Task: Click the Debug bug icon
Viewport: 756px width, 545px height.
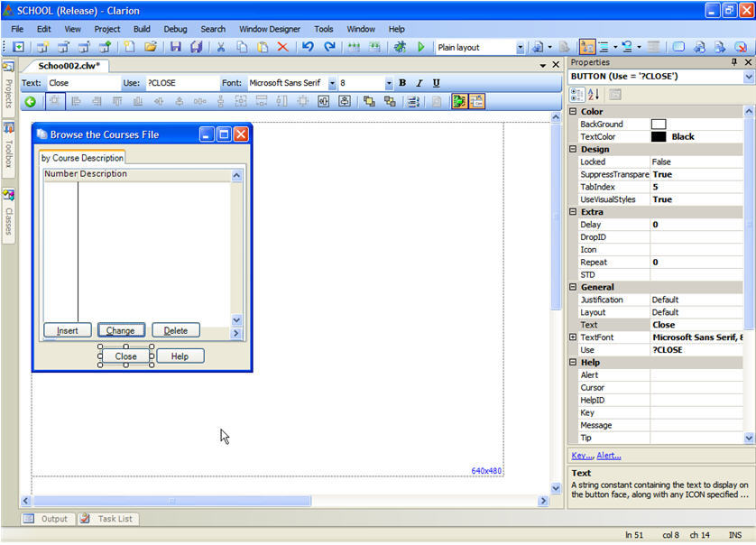Action: tap(400, 47)
